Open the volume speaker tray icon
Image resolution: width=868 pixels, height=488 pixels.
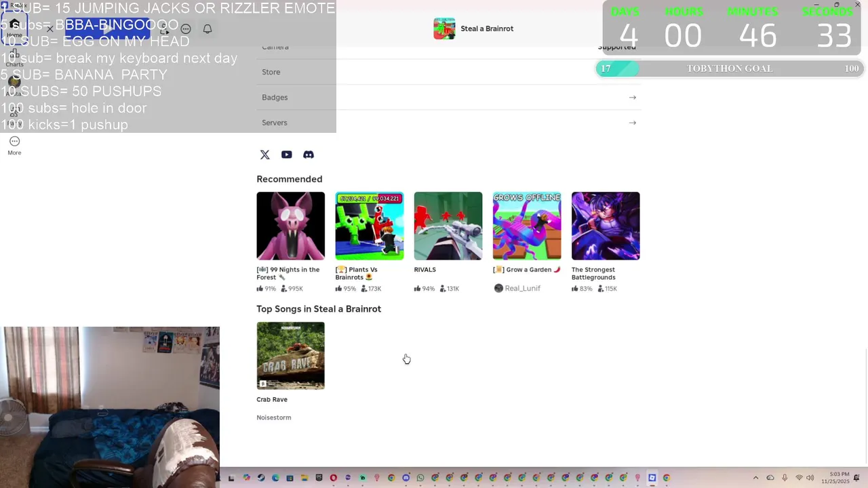point(810,478)
